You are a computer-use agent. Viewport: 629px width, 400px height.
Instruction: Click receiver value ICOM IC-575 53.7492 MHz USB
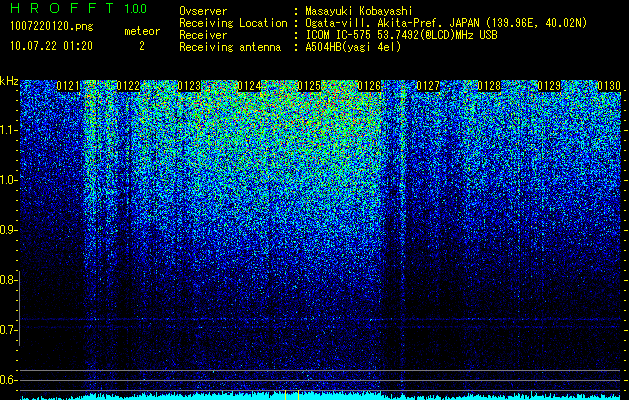pyautogui.click(x=401, y=35)
